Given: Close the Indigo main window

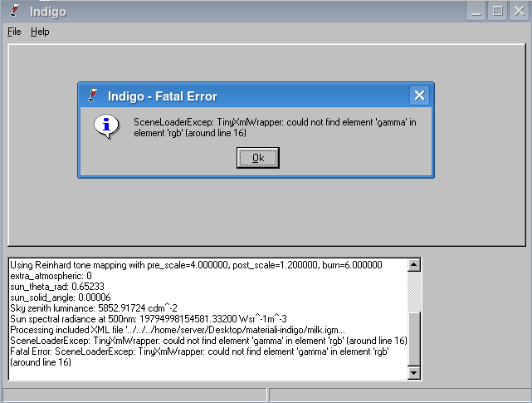Looking at the screenshot, I should tap(517, 12).
